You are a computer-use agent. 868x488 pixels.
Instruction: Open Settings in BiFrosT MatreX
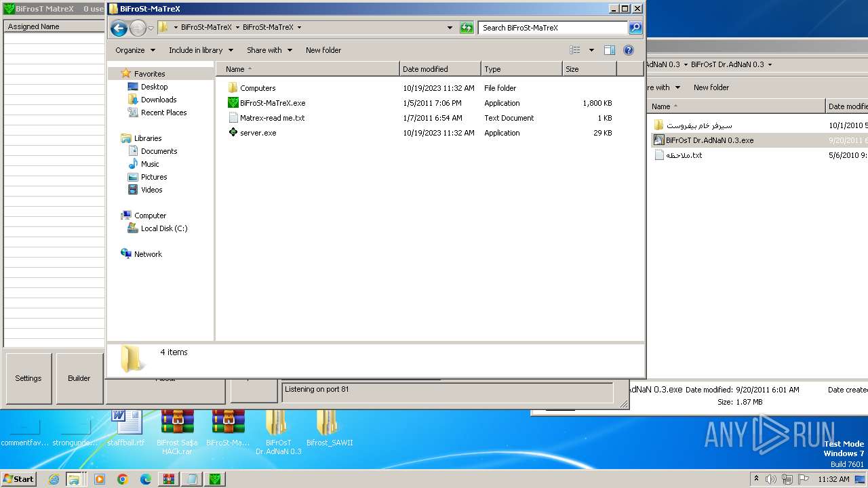pyautogui.click(x=28, y=378)
